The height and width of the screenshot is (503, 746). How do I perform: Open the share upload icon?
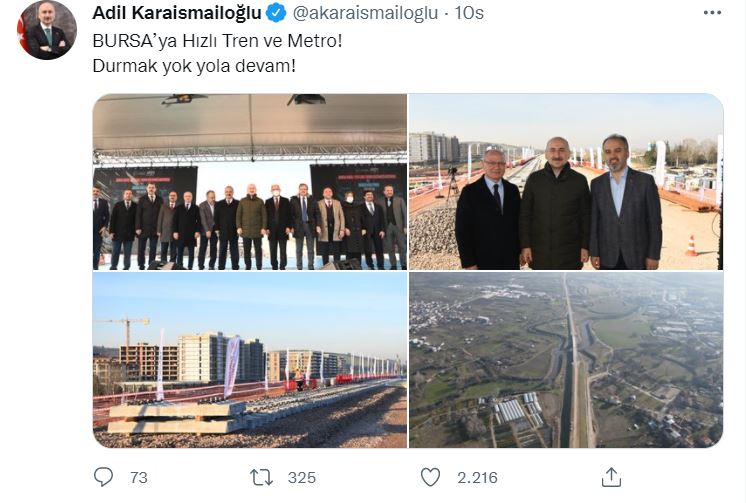[611, 477]
